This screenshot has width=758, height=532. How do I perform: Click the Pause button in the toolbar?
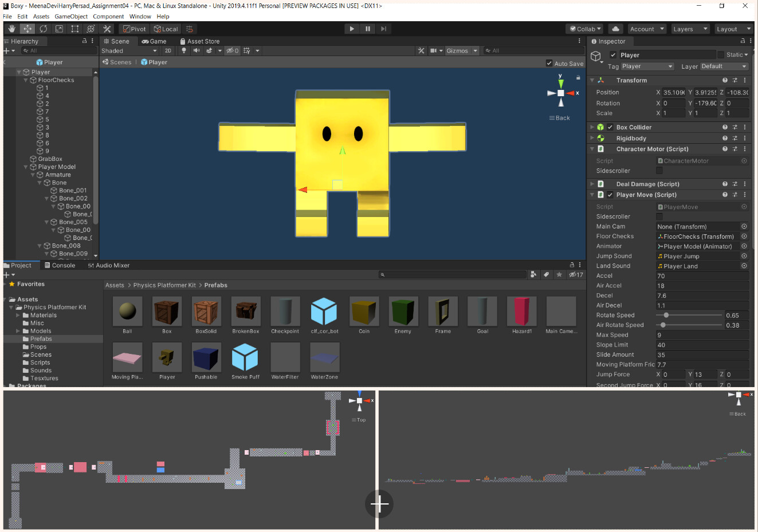(x=367, y=28)
